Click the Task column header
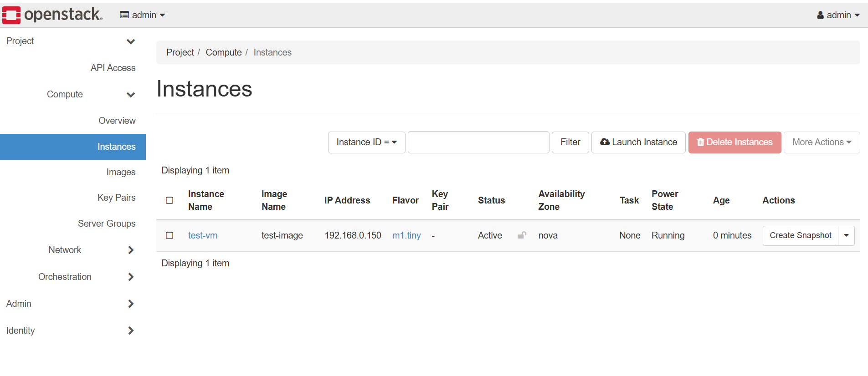This screenshot has width=868, height=376. pyautogui.click(x=629, y=200)
